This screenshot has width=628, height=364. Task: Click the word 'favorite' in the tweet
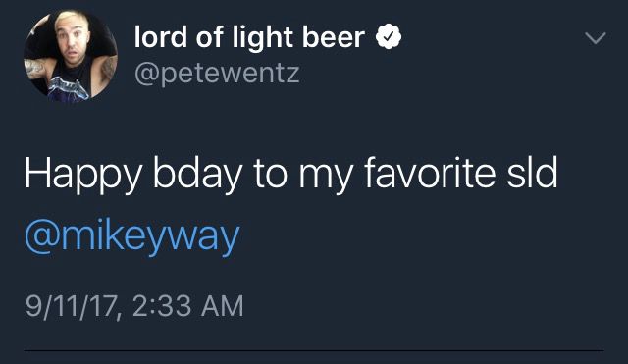pos(430,173)
